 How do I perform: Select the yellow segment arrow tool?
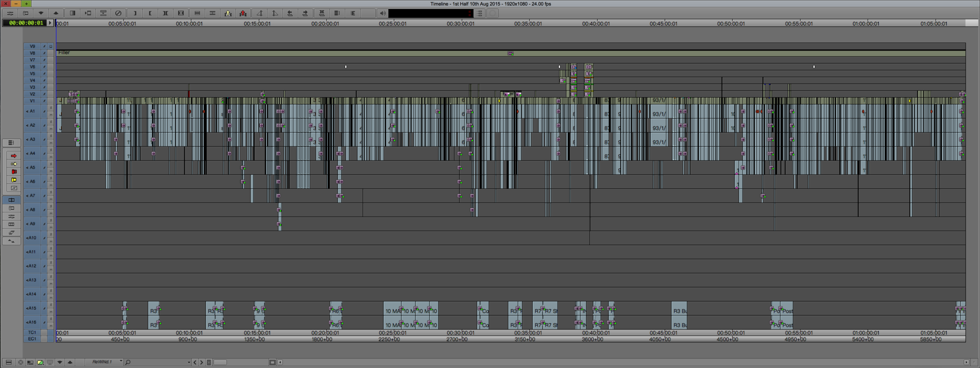click(13, 164)
